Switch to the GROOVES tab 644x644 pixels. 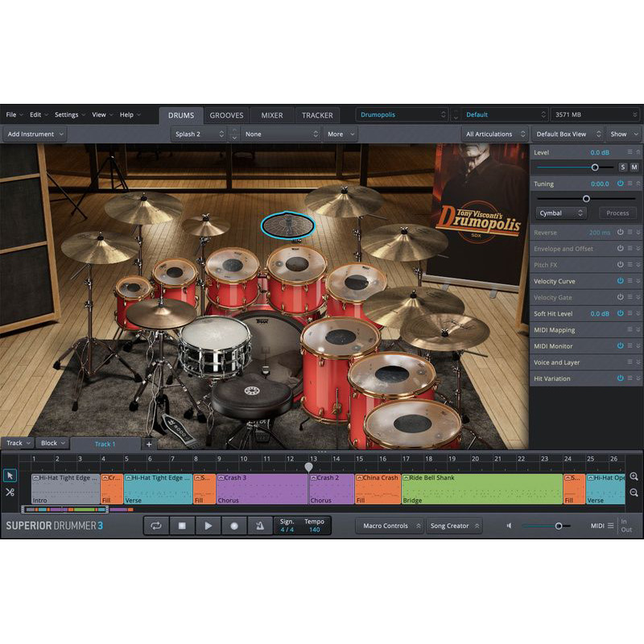click(x=226, y=115)
